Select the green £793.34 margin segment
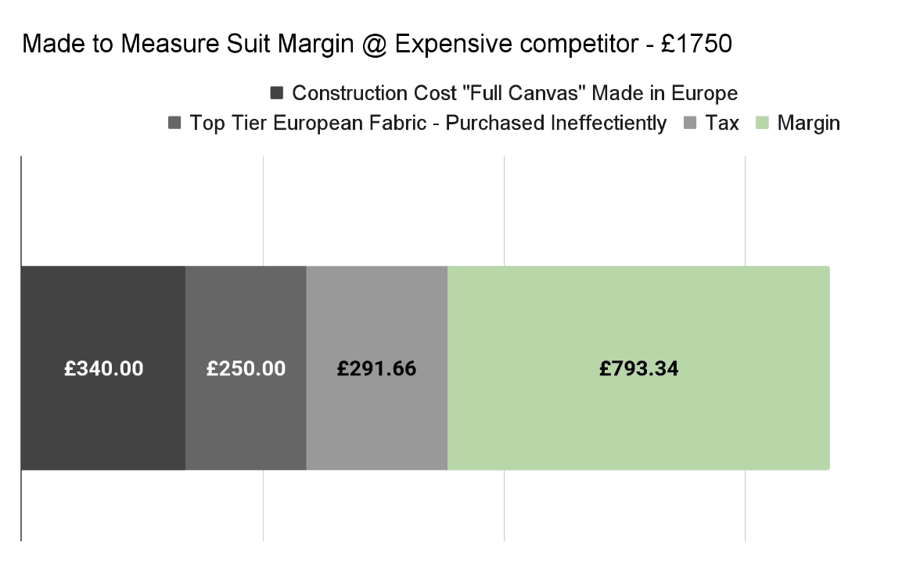The height and width of the screenshot is (588, 920). (638, 368)
